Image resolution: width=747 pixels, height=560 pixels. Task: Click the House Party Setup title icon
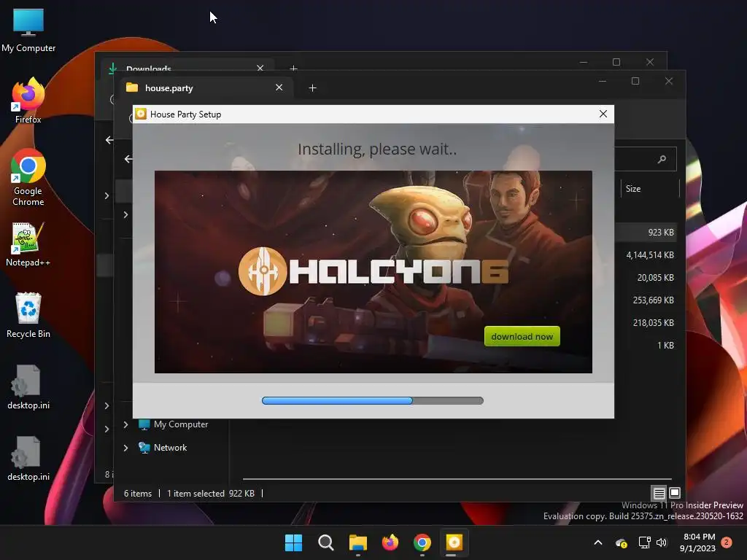[x=141, y=114]
